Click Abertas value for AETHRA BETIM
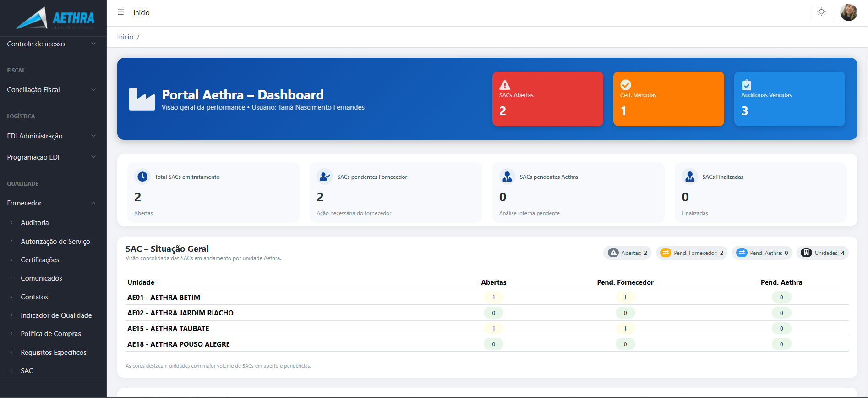The width and height of the screenshot is (868, 398). coord(493,297)
